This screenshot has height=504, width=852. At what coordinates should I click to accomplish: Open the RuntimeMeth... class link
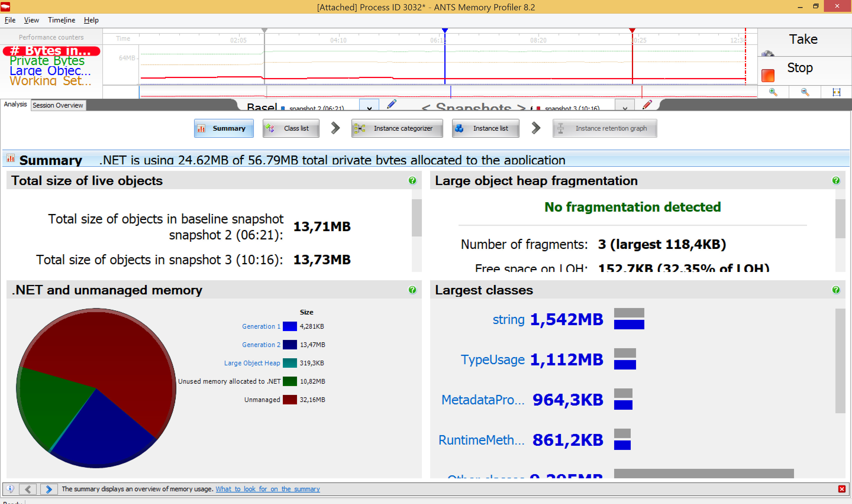coord(482,440)
